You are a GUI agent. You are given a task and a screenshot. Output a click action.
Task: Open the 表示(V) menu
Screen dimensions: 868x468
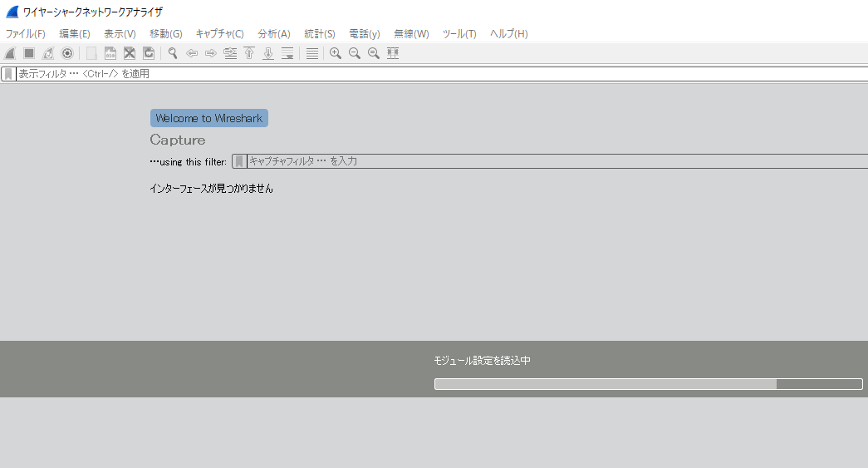[x=120, y=34]
